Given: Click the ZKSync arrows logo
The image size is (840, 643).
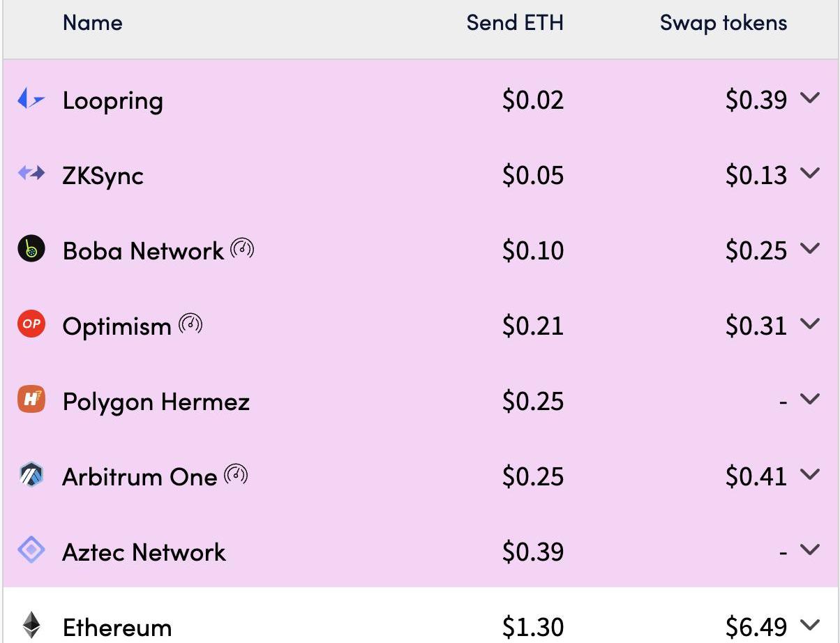Looking at the screenshot, I should tap(31, 173).
